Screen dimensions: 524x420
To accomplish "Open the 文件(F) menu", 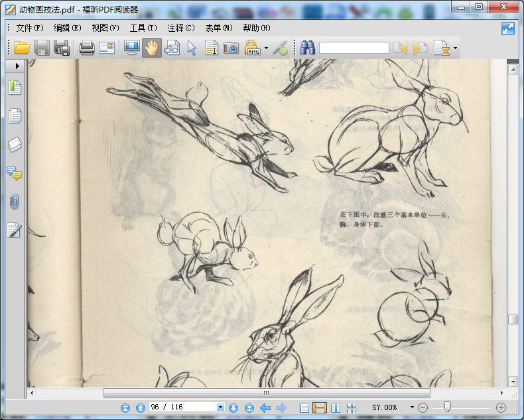I will 29,28.
